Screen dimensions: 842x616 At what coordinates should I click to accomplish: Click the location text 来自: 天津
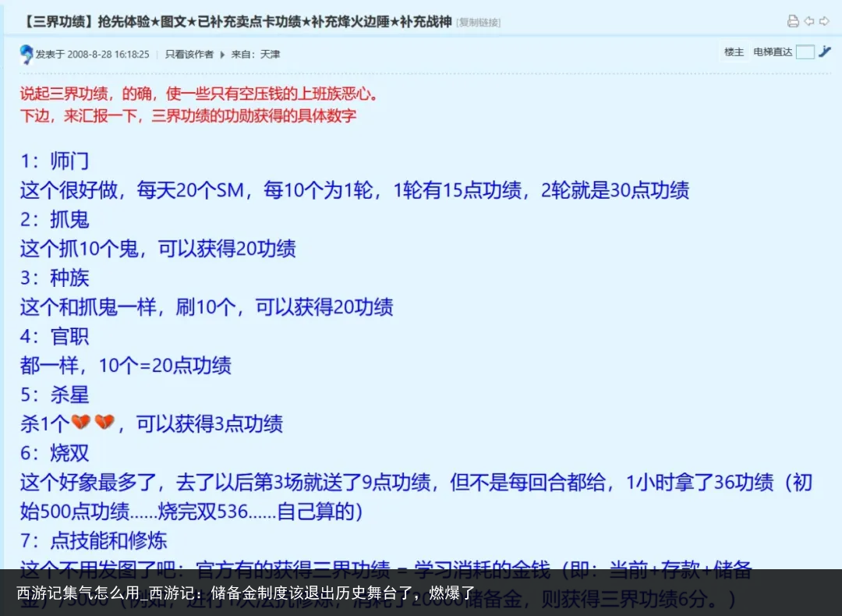tap(256, 55)
